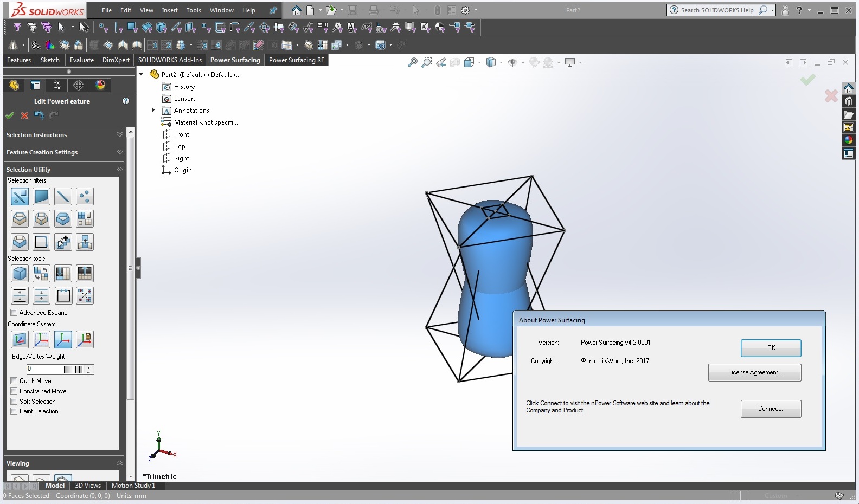Image resolution: width=859 pixels, height=504 pixels.
Task: Open the Tools menu
Action: click(x=194, y=10)
